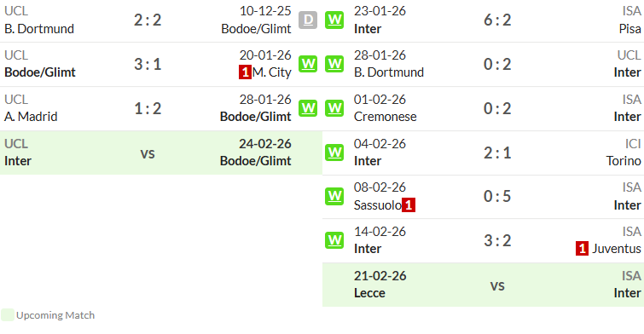644x334 pixels.
Task: Click the red card icon beside Juventus
Action: [x=582, y=249]
